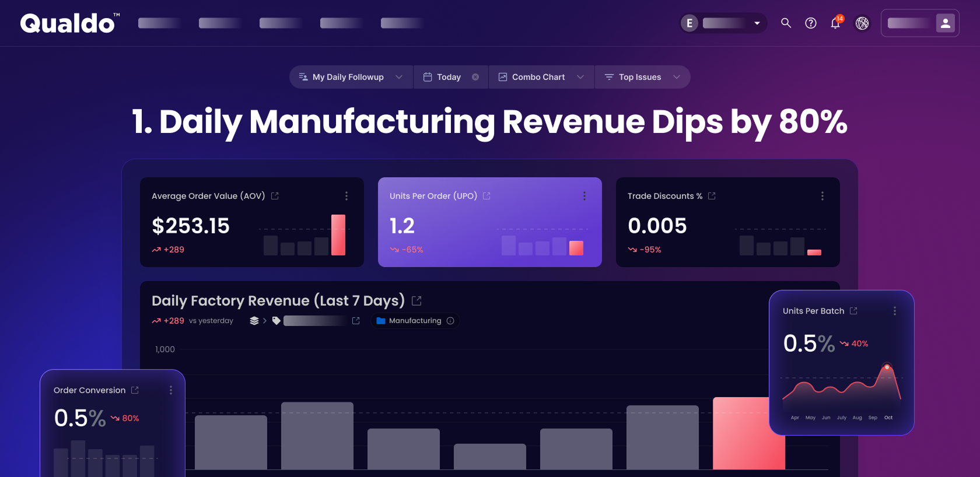Click the layers stack icon under chart title

point(254,321)
